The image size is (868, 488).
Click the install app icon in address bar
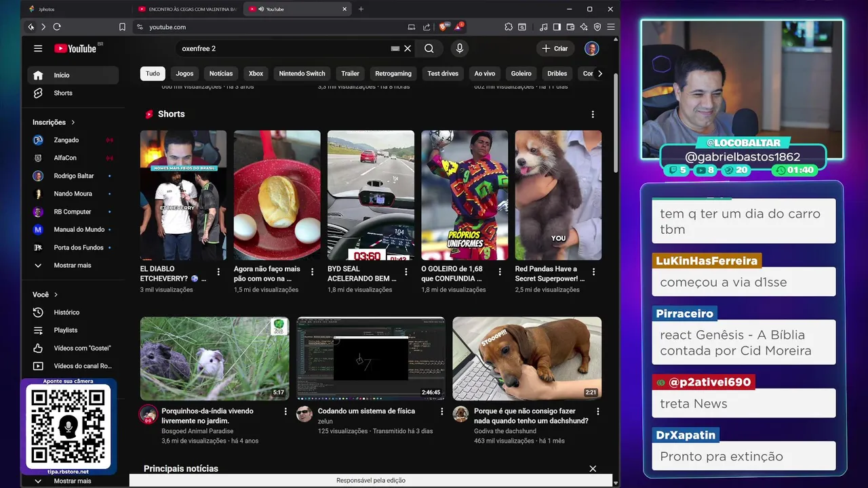click(411, 27)
